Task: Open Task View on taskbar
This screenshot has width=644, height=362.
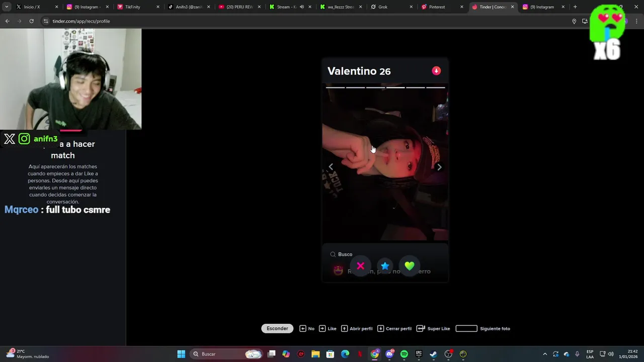Action: [x=272, y=354]
